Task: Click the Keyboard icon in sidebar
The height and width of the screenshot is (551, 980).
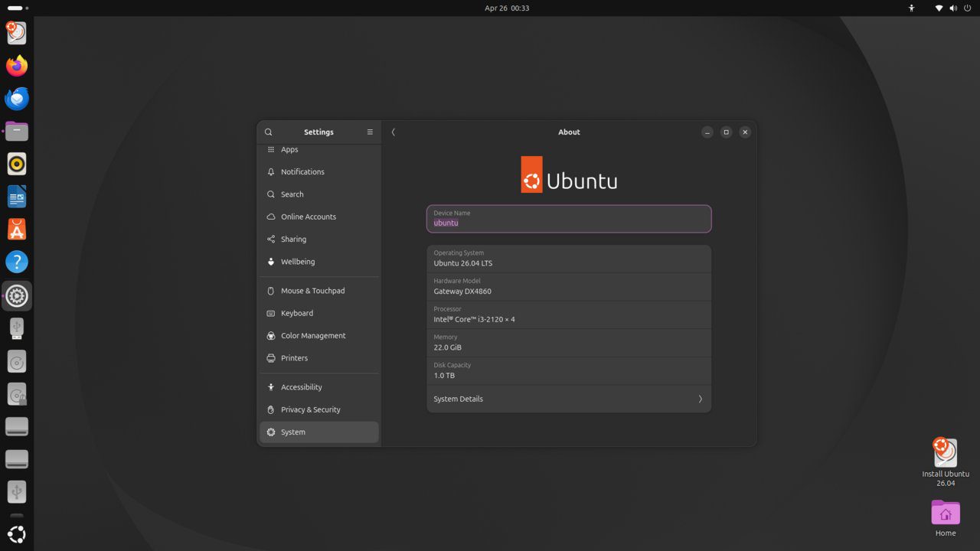Action: point(271,313)
